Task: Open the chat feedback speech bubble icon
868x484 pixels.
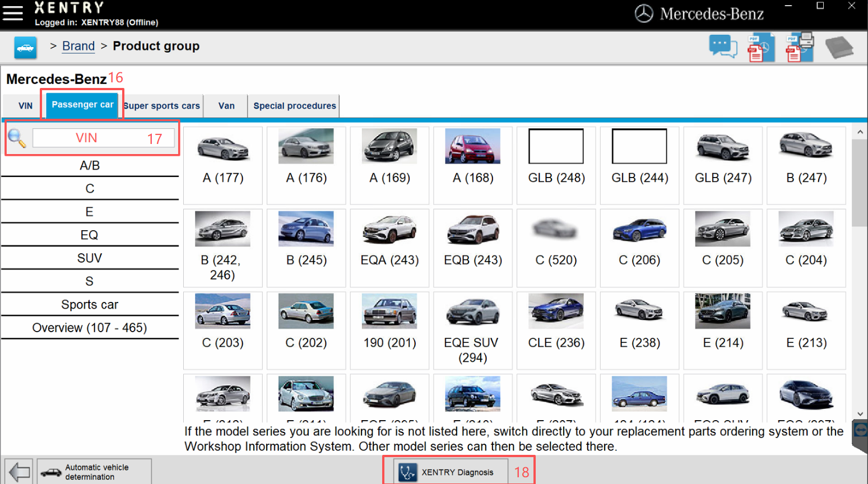Action: click(x=723, y=46)
